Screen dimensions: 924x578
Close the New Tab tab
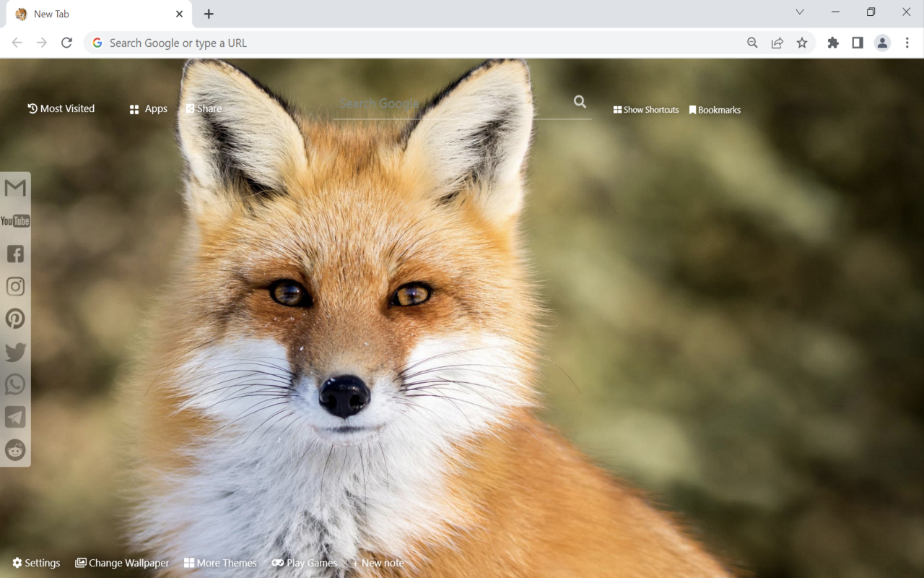[180, 14]
